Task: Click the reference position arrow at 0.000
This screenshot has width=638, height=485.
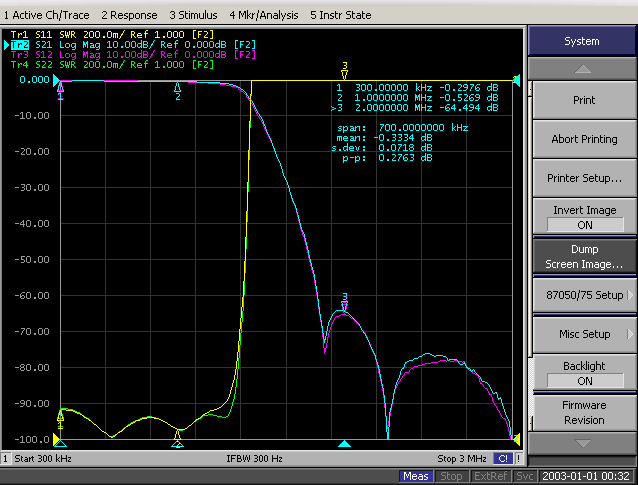Action: point(57,80)
